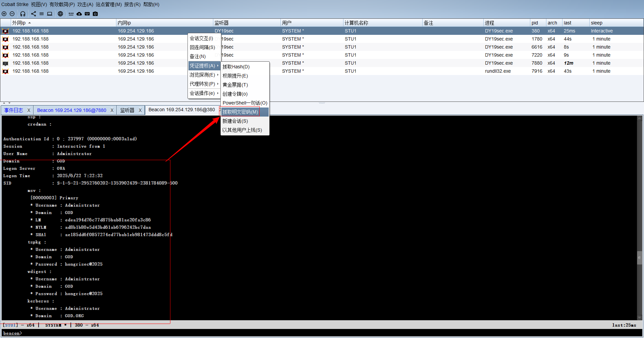Image resolution: width=644 pixels, height=338 pixels.
Task: Open web log globe icon
Action: tap(60, 14)
